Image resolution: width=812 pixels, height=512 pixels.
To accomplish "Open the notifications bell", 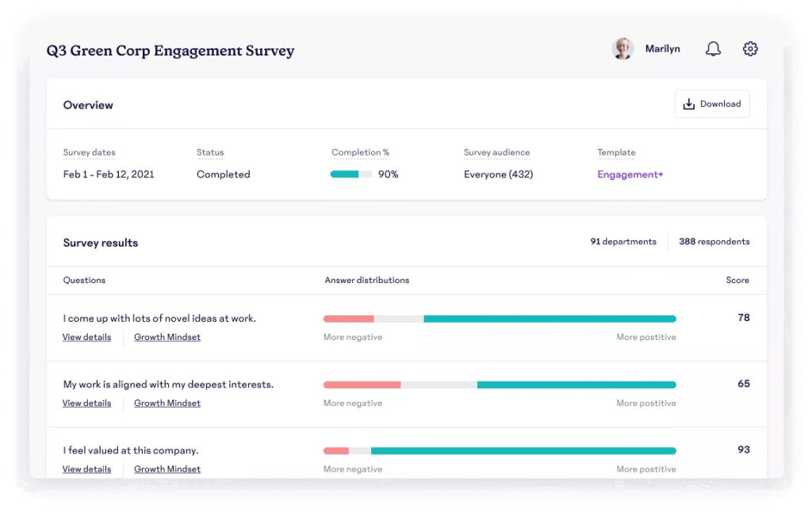I will coord(713,48).
